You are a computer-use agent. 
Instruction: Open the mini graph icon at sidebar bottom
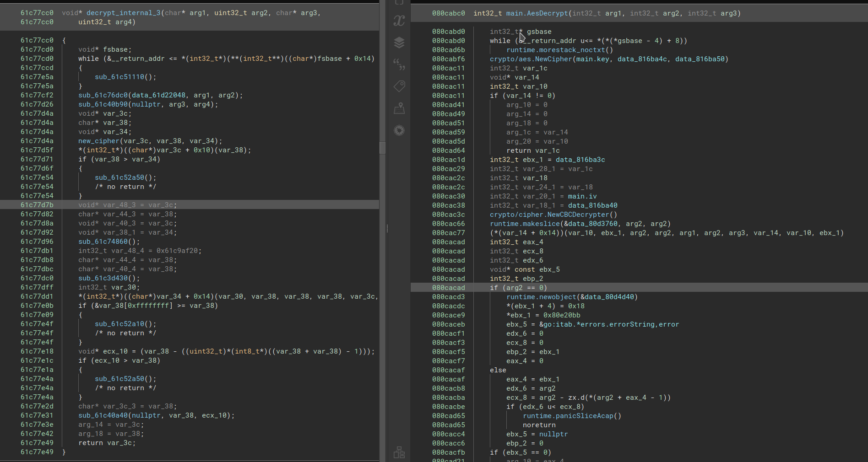tap(399, 452)
